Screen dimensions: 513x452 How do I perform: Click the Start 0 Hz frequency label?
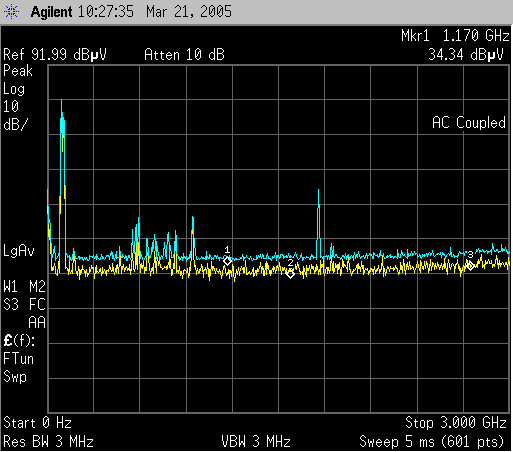tap(37, 423)
